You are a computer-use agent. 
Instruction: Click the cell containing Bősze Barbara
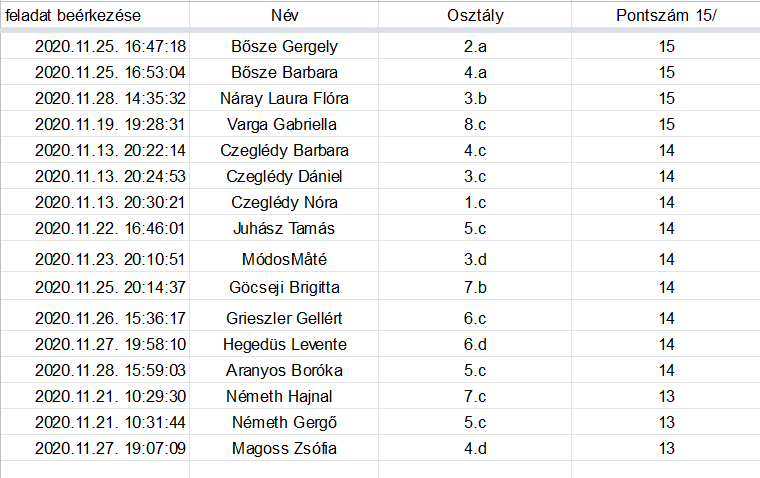(284, 72)
